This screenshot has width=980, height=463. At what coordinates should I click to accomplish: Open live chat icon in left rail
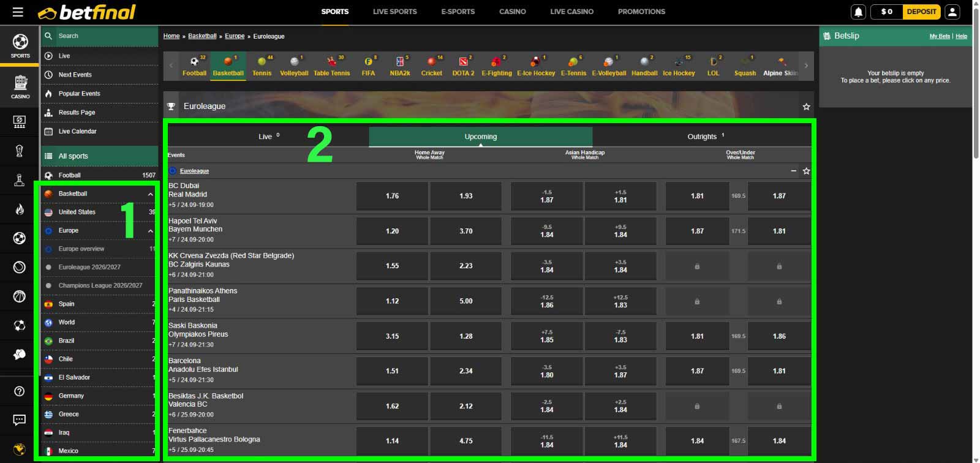click(x=20, y=420)
